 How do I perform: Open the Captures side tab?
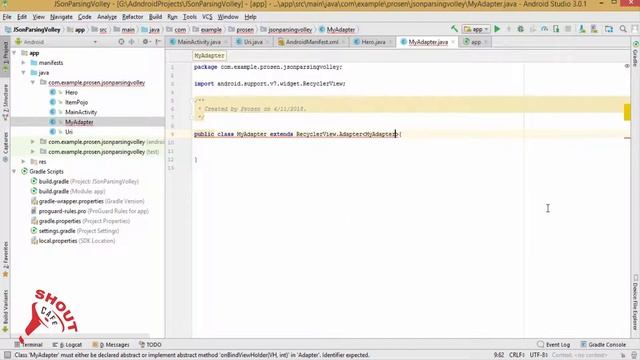pyautogui.click(x=5, y=147)
